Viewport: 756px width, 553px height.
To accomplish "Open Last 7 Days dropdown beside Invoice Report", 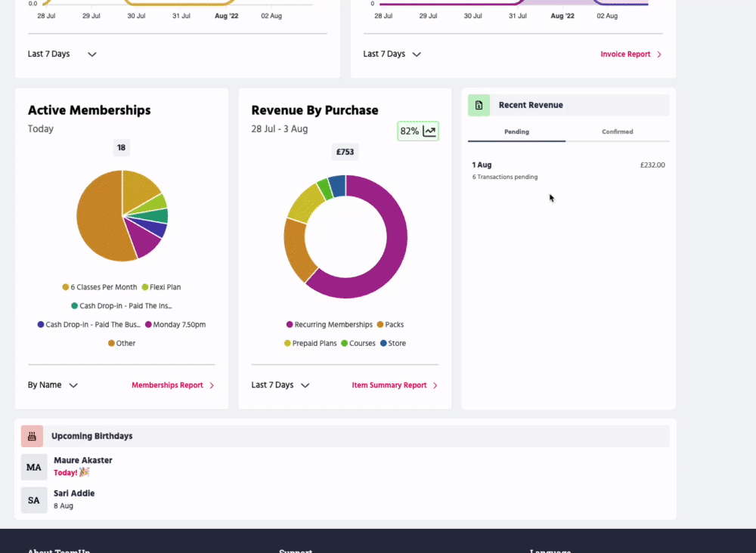I will click(x=392, y=54).
